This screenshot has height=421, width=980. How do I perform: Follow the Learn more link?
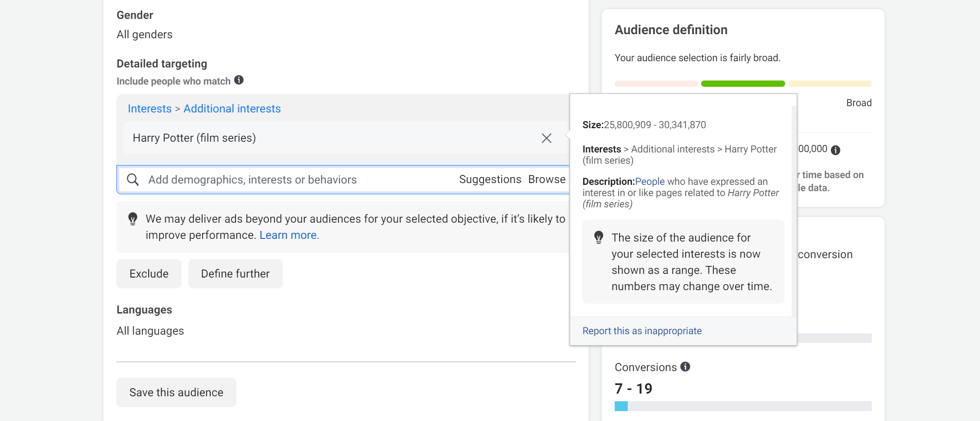point(289,235)
